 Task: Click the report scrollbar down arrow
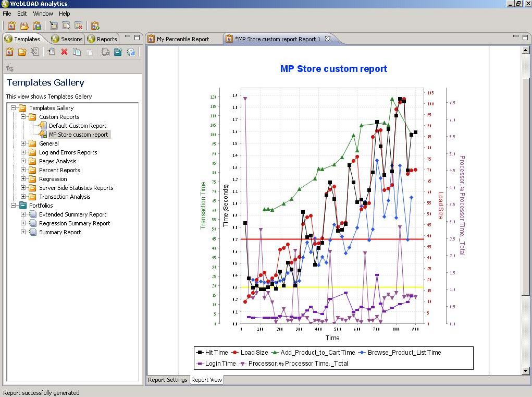coord(526,371)
